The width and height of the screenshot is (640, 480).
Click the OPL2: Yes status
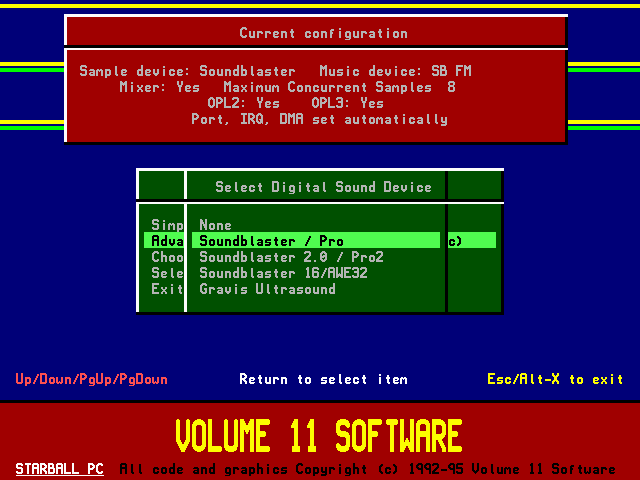(x=243, y=103)
